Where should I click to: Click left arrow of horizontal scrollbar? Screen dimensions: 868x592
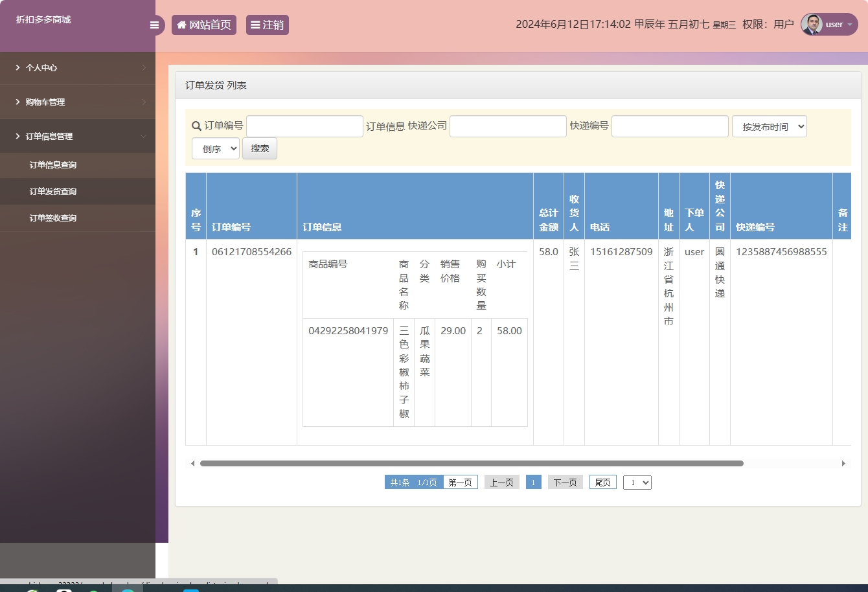point(192,464)
